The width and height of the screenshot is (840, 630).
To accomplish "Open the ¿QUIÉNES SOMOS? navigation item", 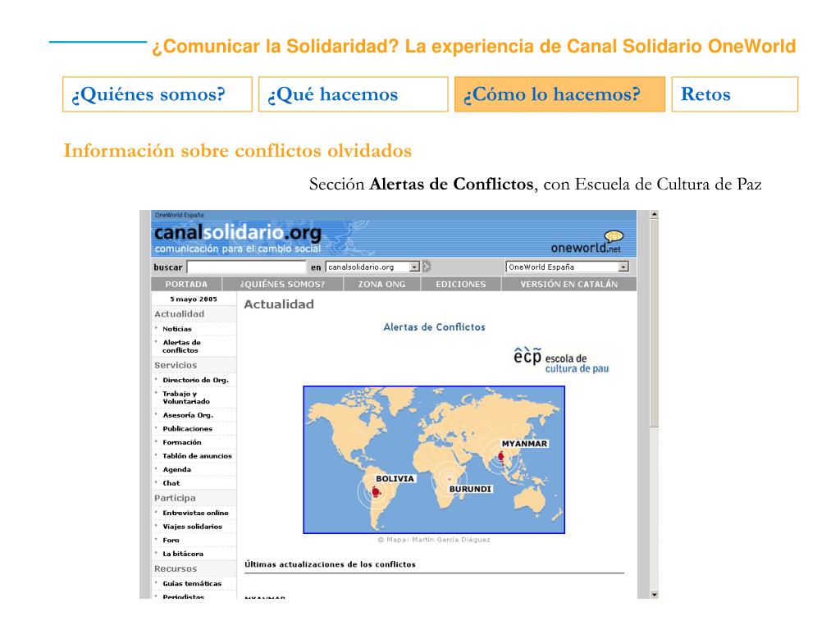I will [282, 285].
